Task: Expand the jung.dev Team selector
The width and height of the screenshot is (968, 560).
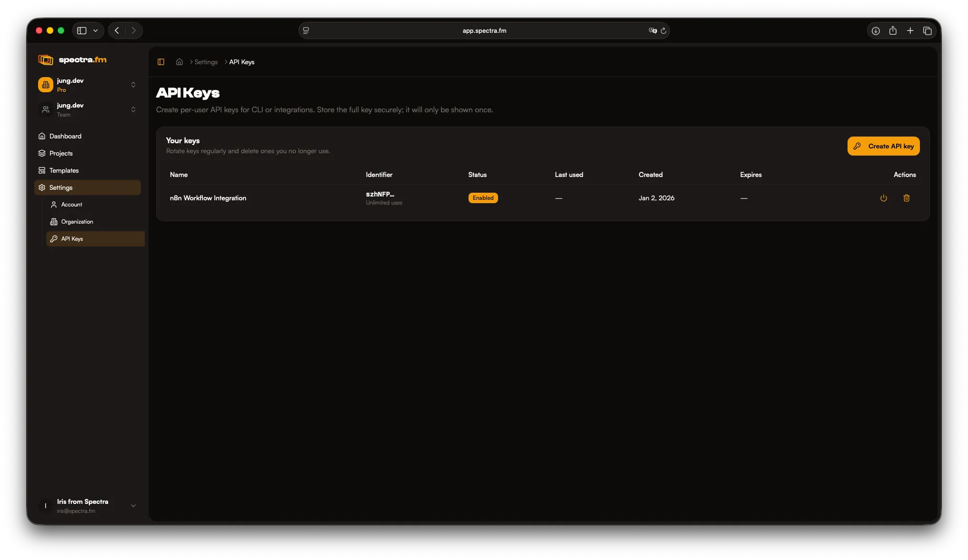Action: point(133,109)
